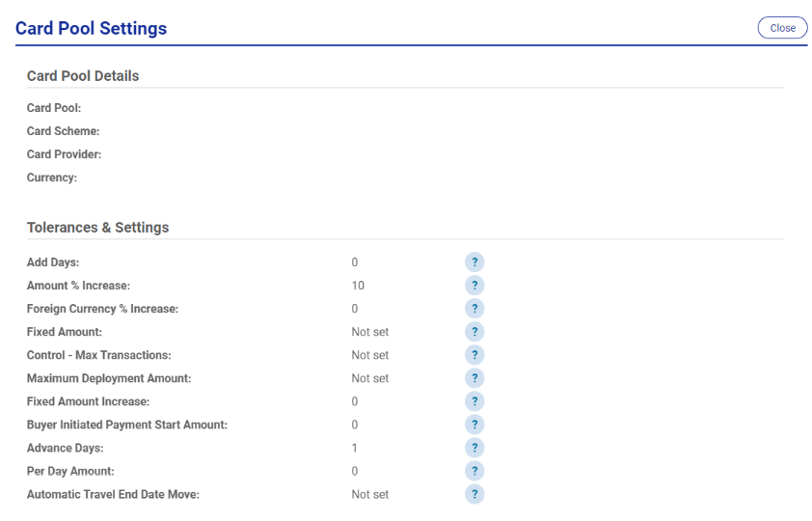The height and width of the screenshot is (521, 812).
Task: Click the Add Days: label
Action: point(53,262)
